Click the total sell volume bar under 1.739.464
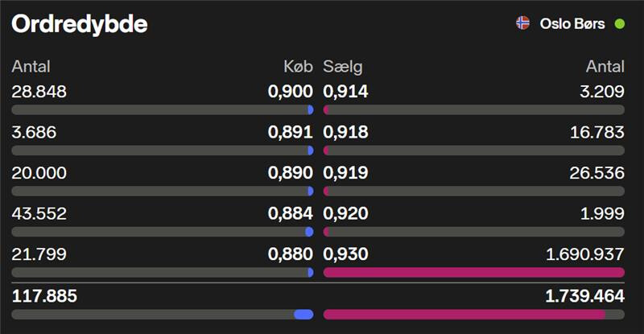Viewport: 644px width, 334px height. pyautogui.click(x=473, y=314)
